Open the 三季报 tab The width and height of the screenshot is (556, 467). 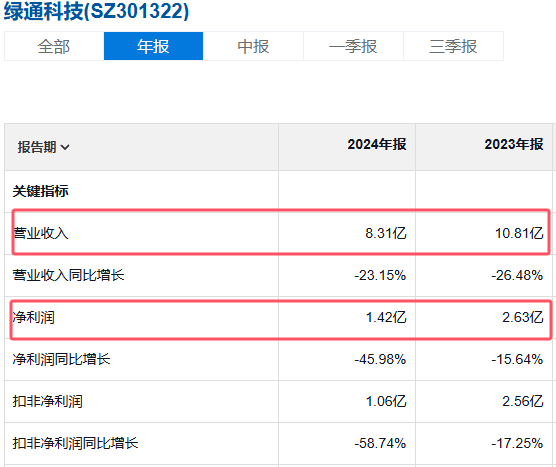pos(453,46)
